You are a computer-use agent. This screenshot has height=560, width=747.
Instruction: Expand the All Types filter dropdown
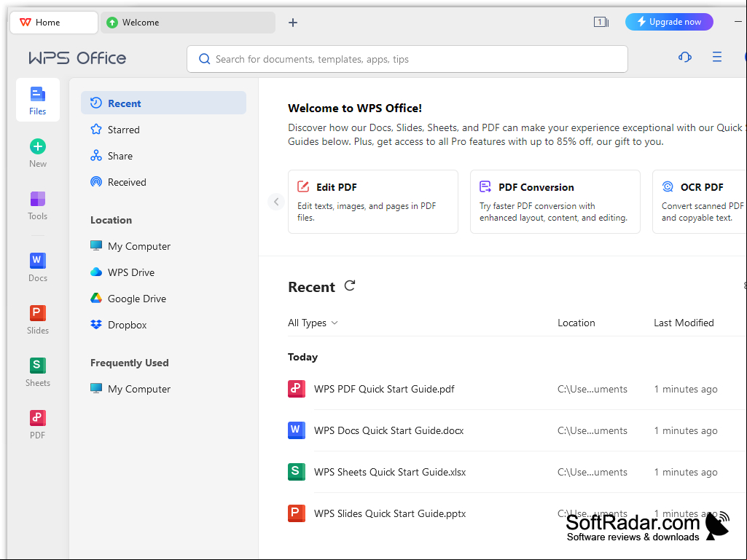313,323
